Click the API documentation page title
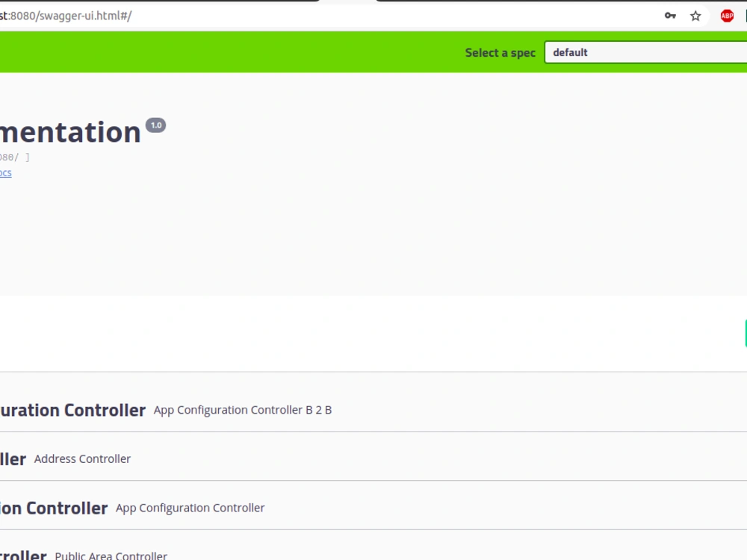The height and width of the screenshot is (560, 747). coord(71,131)
